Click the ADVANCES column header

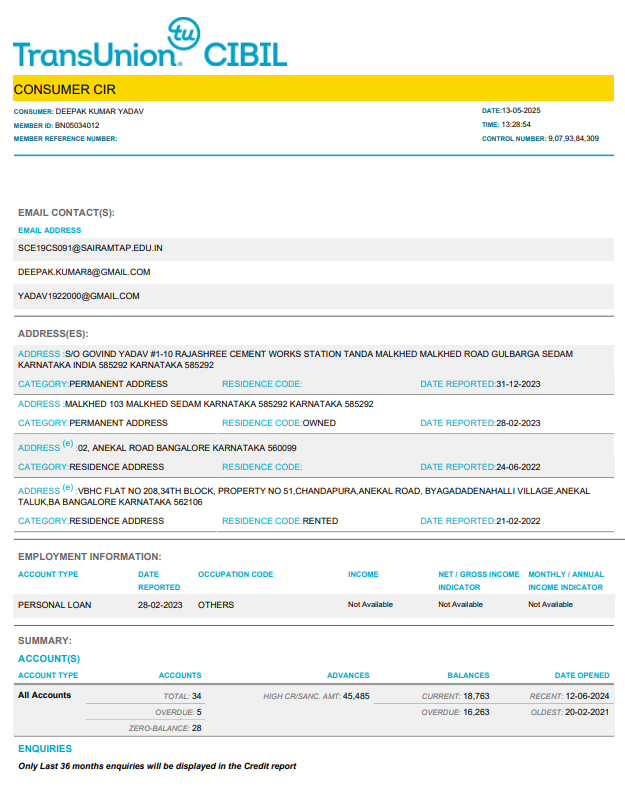click(348, 675)
